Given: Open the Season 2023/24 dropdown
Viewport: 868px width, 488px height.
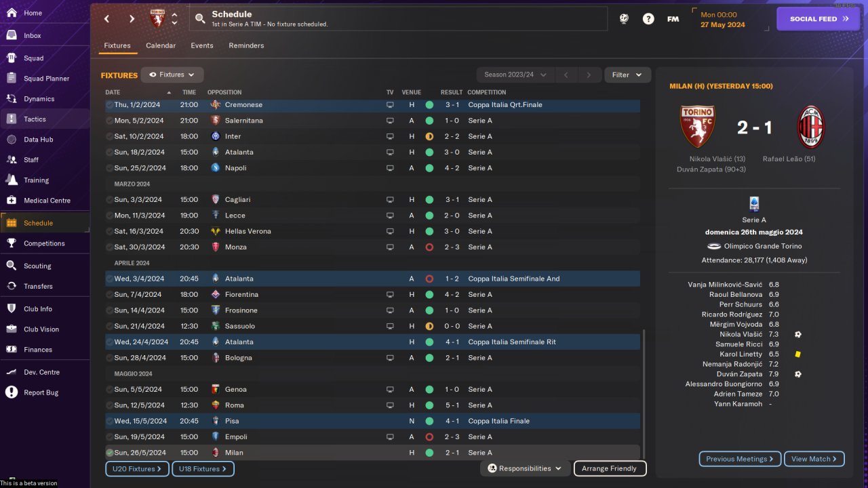Looking at the screenshot, I should pyautogui.click(x=515, y=75).
